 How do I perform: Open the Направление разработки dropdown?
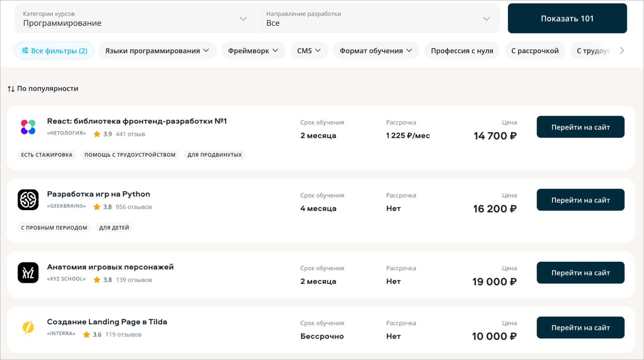(378, 19)
